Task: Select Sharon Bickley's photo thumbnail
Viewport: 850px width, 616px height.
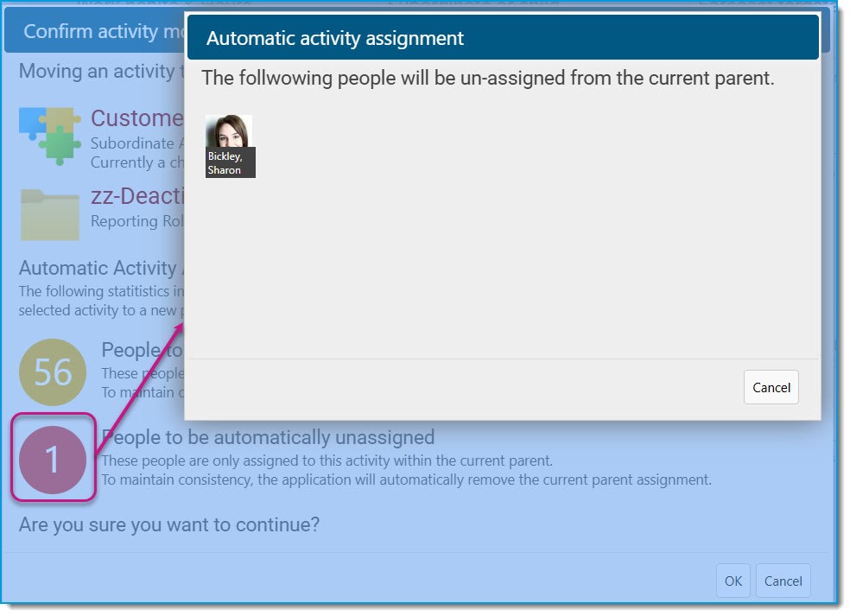Action: tap(229, 130)
